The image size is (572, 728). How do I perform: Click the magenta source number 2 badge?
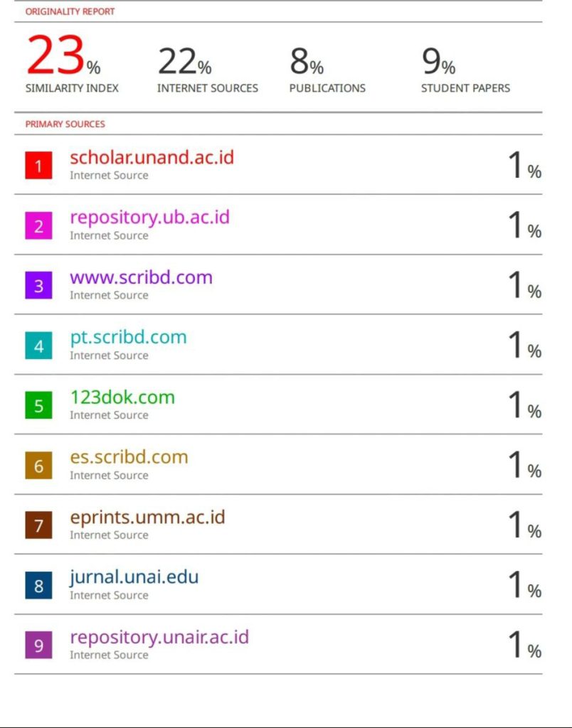click(38, 225)
